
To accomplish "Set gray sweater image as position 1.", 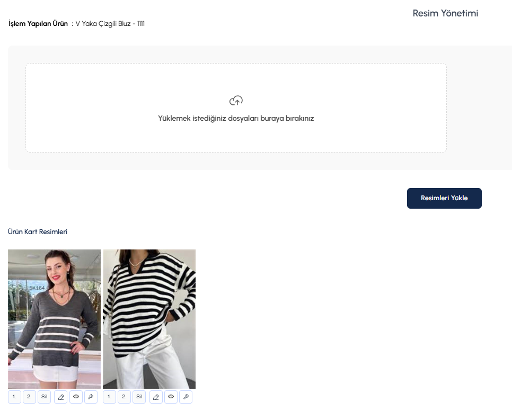I will pos(14,397).
